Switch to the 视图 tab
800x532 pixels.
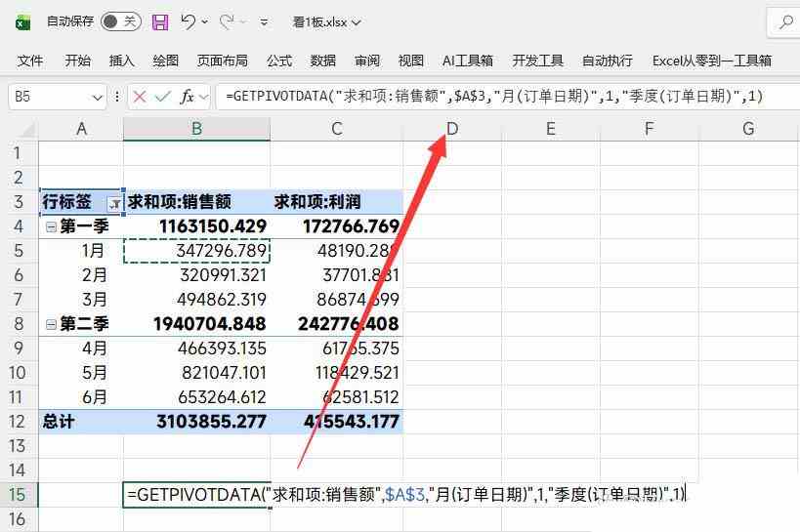click(411, 61)
